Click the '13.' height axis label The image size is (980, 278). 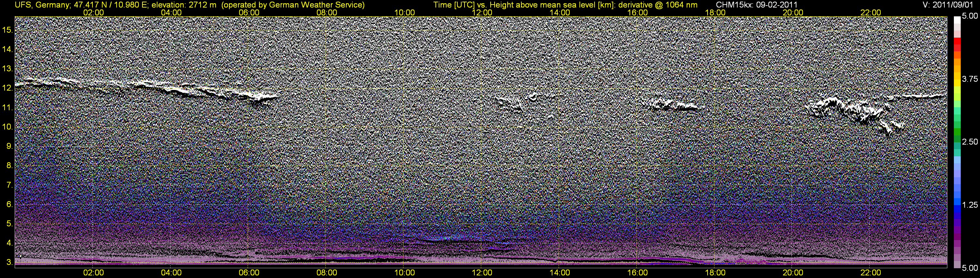8,69
